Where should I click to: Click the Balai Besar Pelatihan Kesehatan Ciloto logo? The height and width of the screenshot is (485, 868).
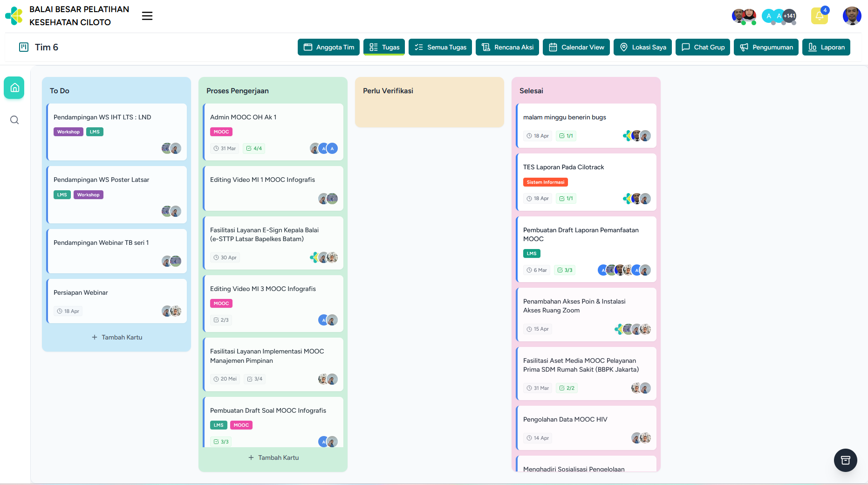[14, 15]
